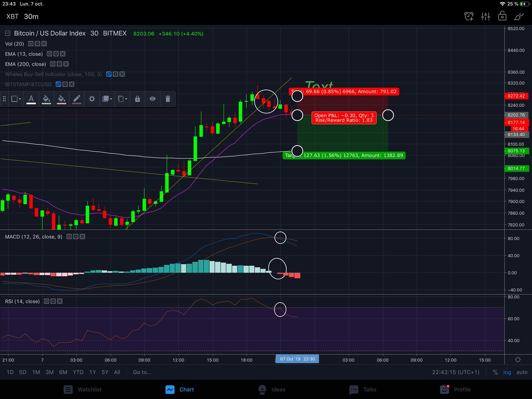Remove the BITSTAMP:BTCUSD overlay

coord(71,84)
